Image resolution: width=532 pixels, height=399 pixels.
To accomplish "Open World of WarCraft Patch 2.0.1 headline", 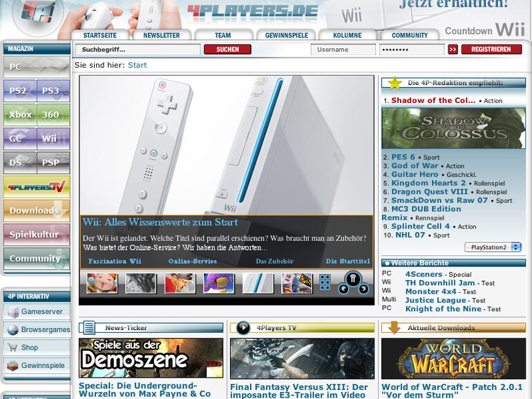I will tap(452, 391).
